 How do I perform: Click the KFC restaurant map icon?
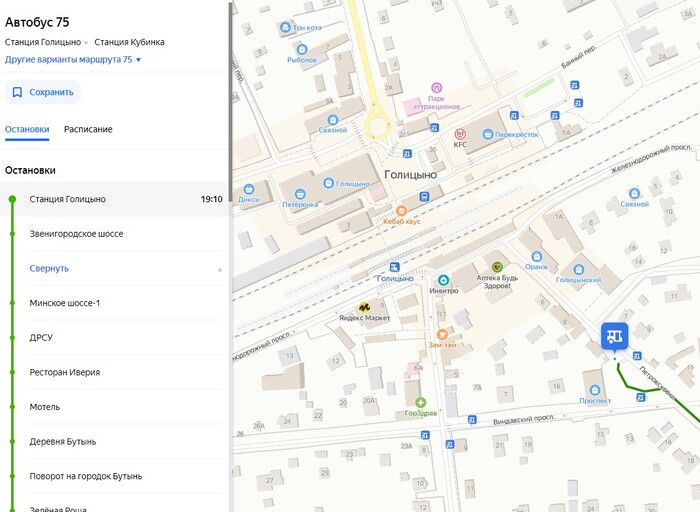click(x=460, y=133)
